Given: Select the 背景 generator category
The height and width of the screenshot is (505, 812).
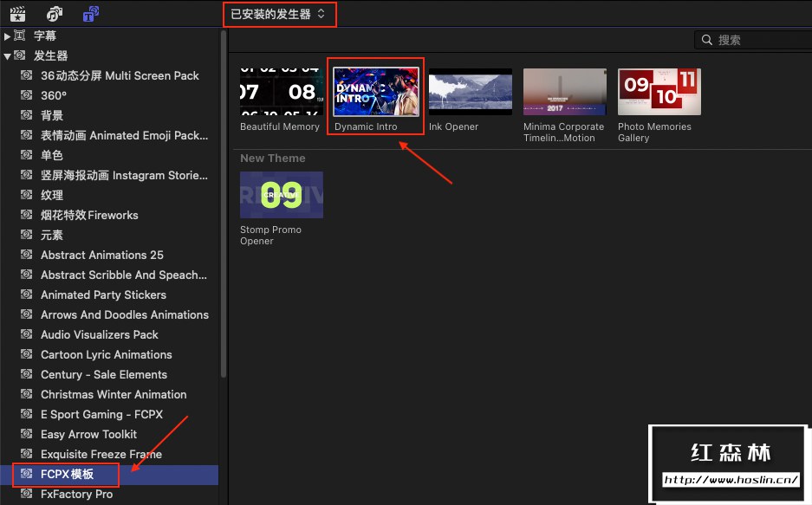Looking at the screenshot, I should click(109, 115).
